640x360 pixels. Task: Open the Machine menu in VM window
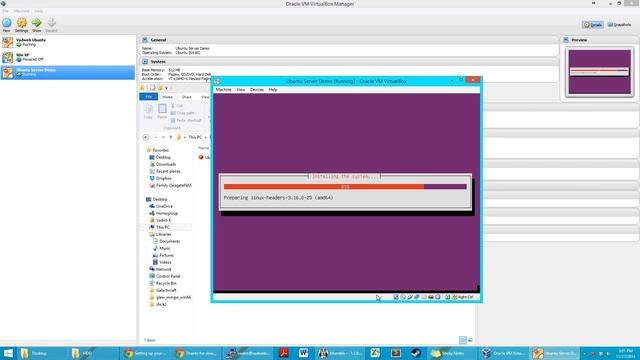point(223,89)
